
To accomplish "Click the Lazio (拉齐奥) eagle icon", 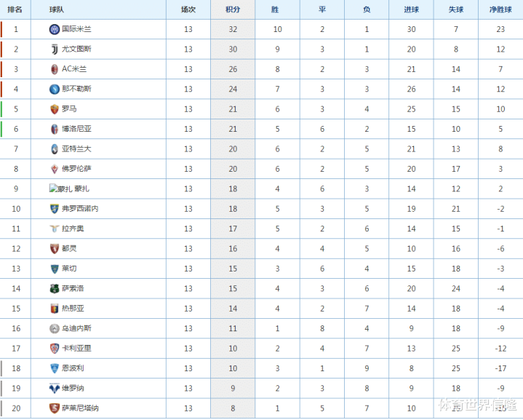I will click(55, 229).
